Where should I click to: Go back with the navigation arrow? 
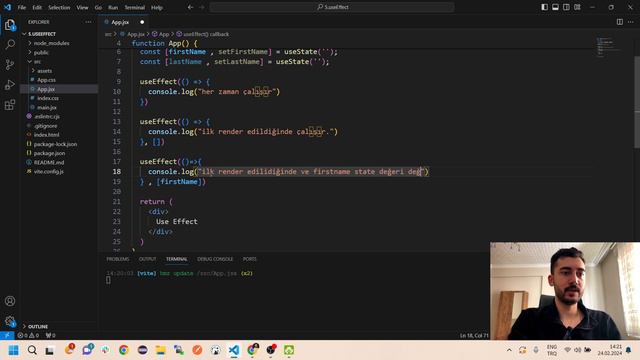click(x=191, y=7)
